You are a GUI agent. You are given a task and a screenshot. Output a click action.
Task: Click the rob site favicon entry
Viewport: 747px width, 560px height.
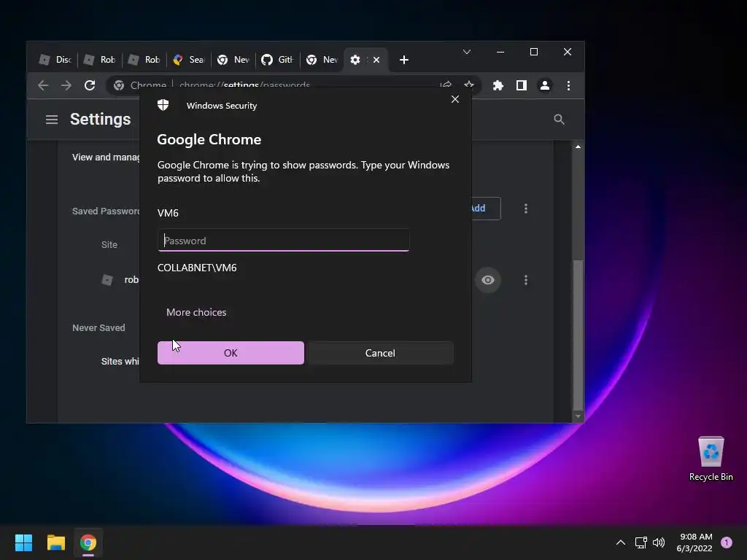coord(108,280)
